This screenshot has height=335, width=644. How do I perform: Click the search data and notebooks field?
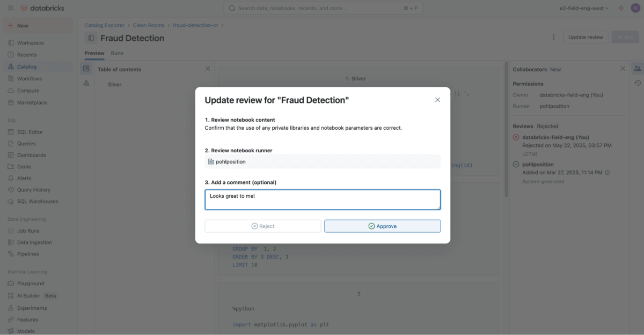(x=323, y=8)
